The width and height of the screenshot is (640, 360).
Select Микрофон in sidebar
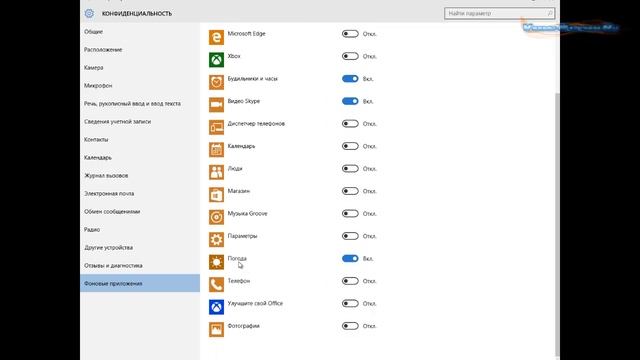[x=140, y=85]
